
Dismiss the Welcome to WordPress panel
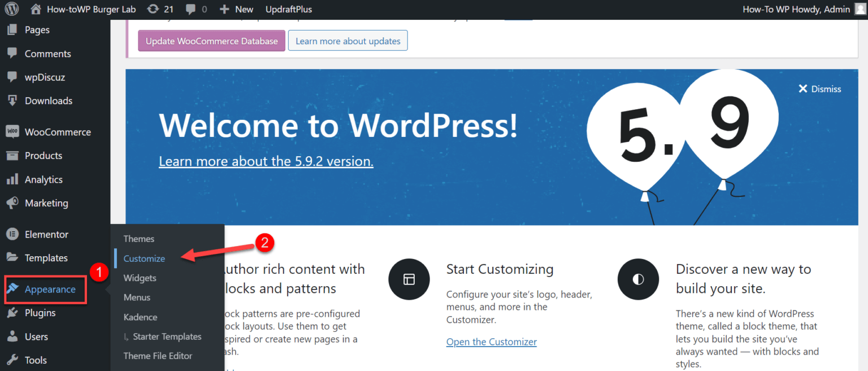tap(819, 89)
